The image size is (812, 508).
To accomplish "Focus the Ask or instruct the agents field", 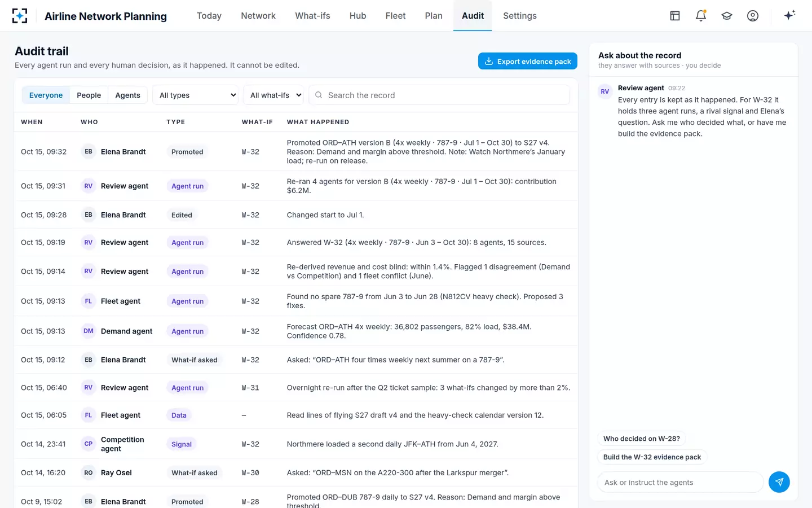I will (x=680, y=482).
